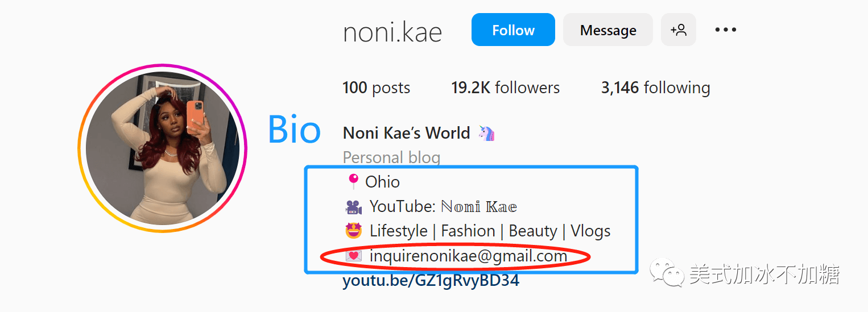868x312 pixels.
Task: Open the 19.2K followers list
Action: point(505,88)
